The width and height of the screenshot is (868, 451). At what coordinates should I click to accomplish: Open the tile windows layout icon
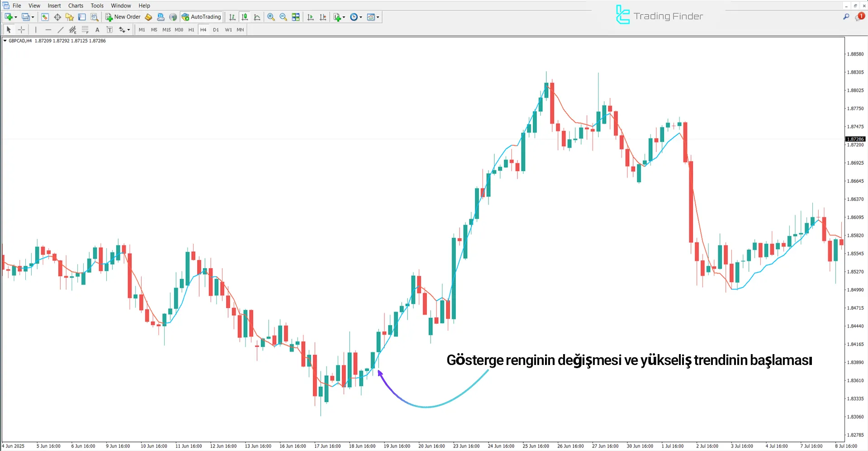point(296,17)
